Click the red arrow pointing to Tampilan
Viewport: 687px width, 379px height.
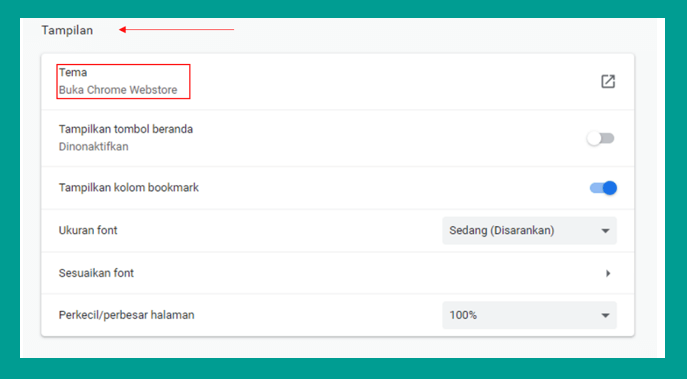(177, 30)
